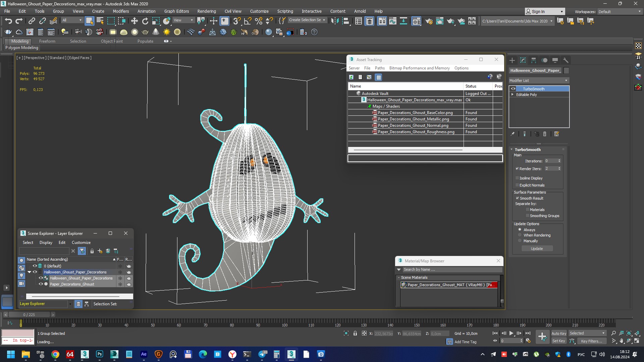
Task: Activate the Select Object tool
Action: click(x=89, y=21)
